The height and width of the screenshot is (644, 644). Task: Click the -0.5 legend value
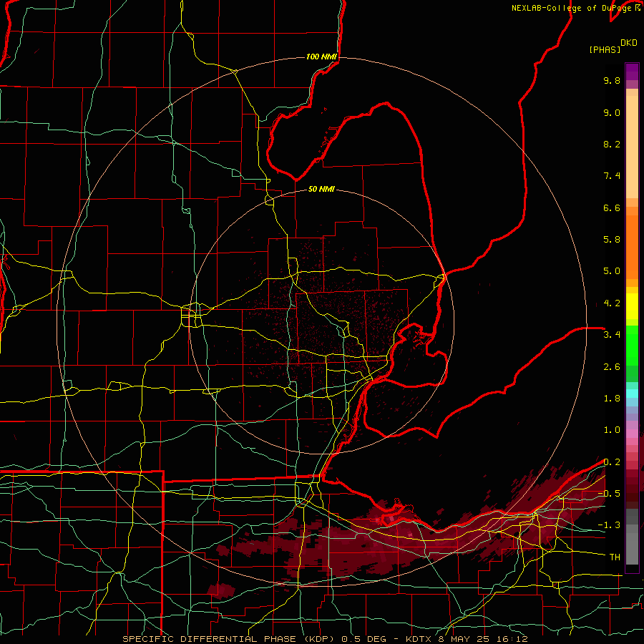(x=609, y=494)
